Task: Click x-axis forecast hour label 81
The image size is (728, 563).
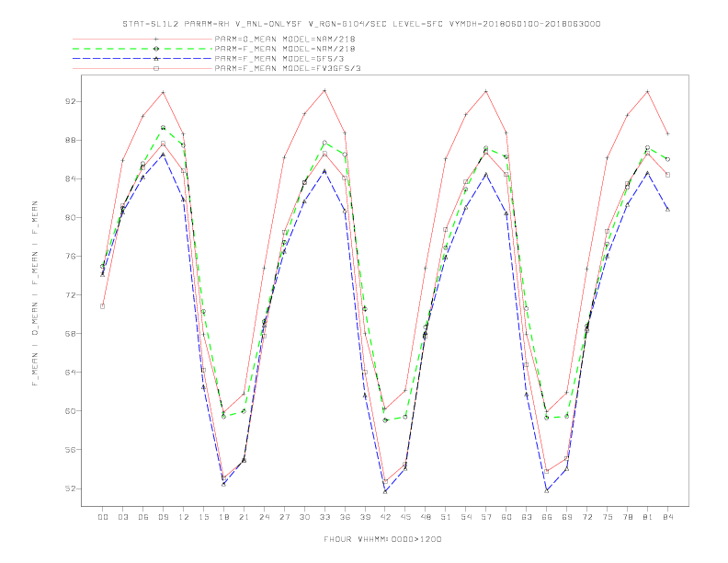Action: (648, 517)
